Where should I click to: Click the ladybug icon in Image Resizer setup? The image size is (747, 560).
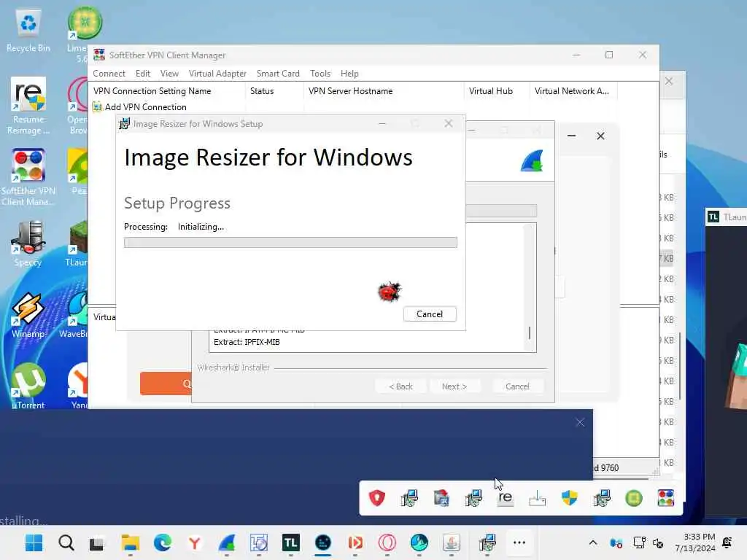390,292
